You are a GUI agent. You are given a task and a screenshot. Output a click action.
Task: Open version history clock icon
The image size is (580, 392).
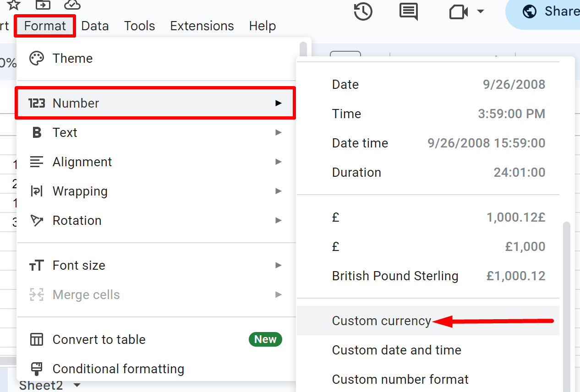click(x=363, y=11)
